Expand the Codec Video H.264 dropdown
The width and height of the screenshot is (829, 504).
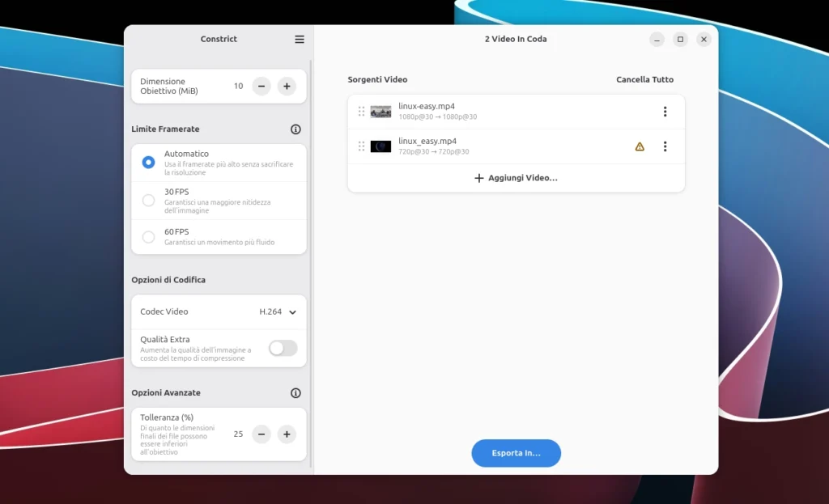pos(278,311)
